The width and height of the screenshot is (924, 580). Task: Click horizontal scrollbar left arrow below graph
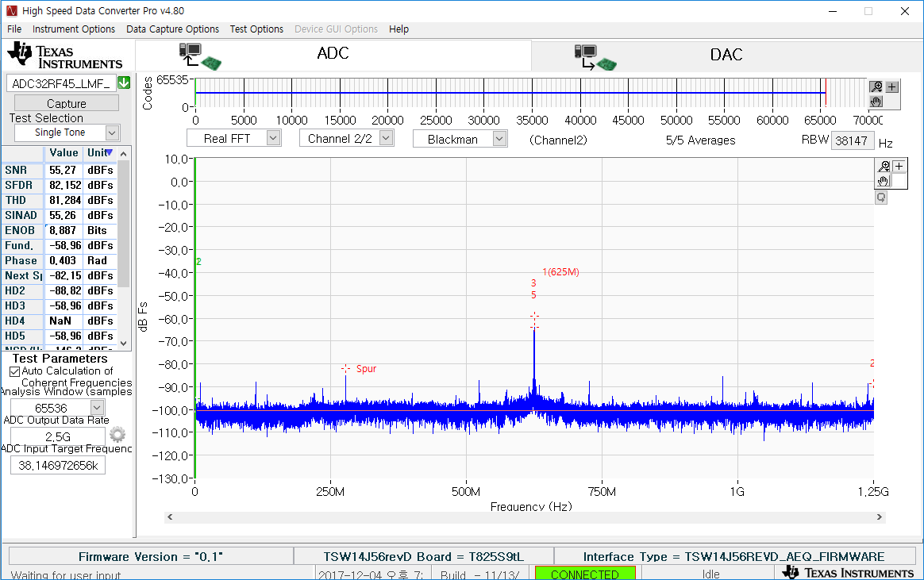tap(171, 517)
